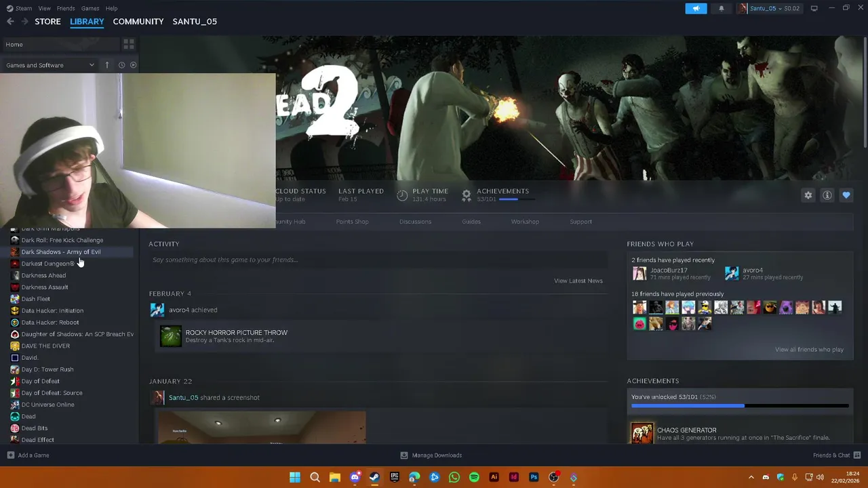Click the page vertical scrollbar
This screenshot has height=488, width=868.
(865, 91)
